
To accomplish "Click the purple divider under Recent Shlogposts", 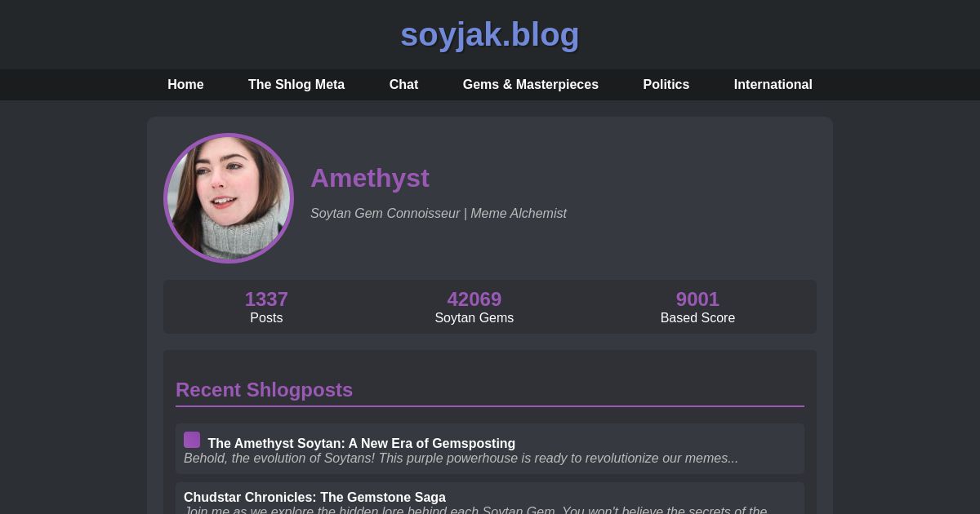I will coord(490,405).
